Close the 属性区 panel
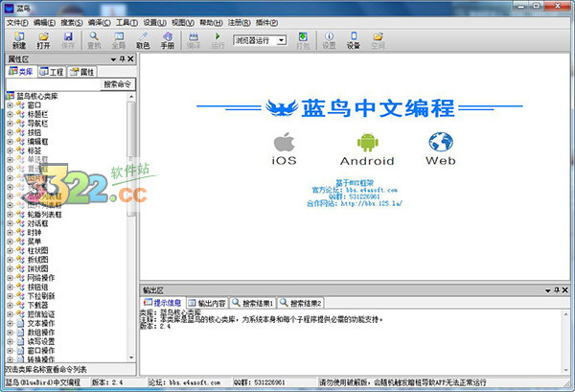The height and width of the screenshot is (392, 575). 130,59
